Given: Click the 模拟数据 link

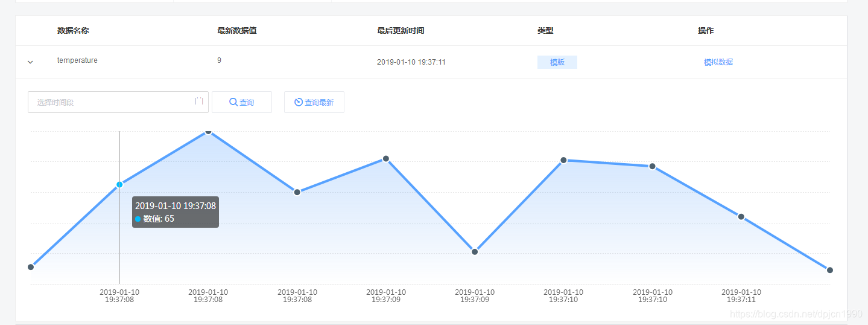Looking at the screenshot, I should click(718, 62).
